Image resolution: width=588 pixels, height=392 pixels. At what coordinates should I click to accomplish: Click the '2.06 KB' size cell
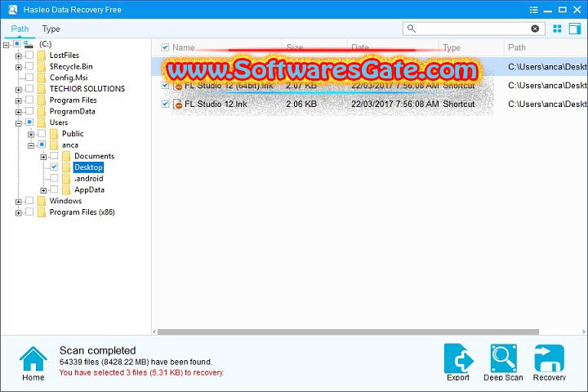(301, 105)
